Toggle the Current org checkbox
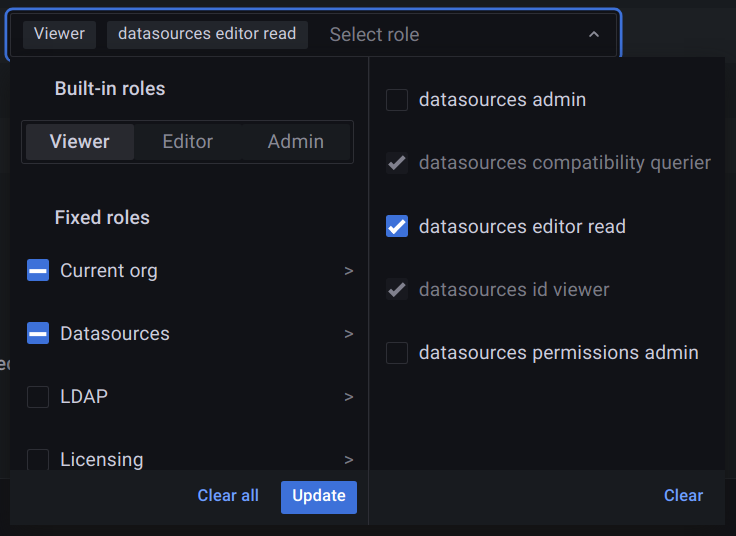 pyautogui.click(x=38, y=271)
